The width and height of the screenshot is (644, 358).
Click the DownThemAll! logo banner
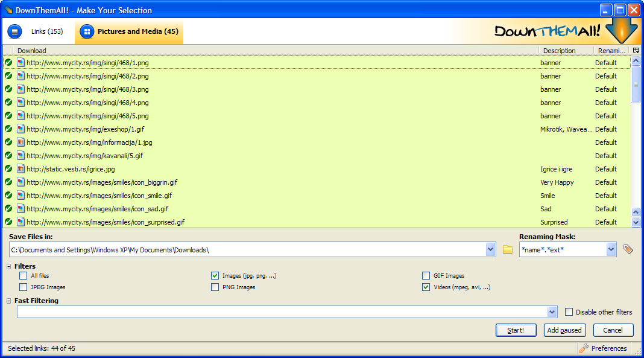pyautogui.click(x=548, y=31)
